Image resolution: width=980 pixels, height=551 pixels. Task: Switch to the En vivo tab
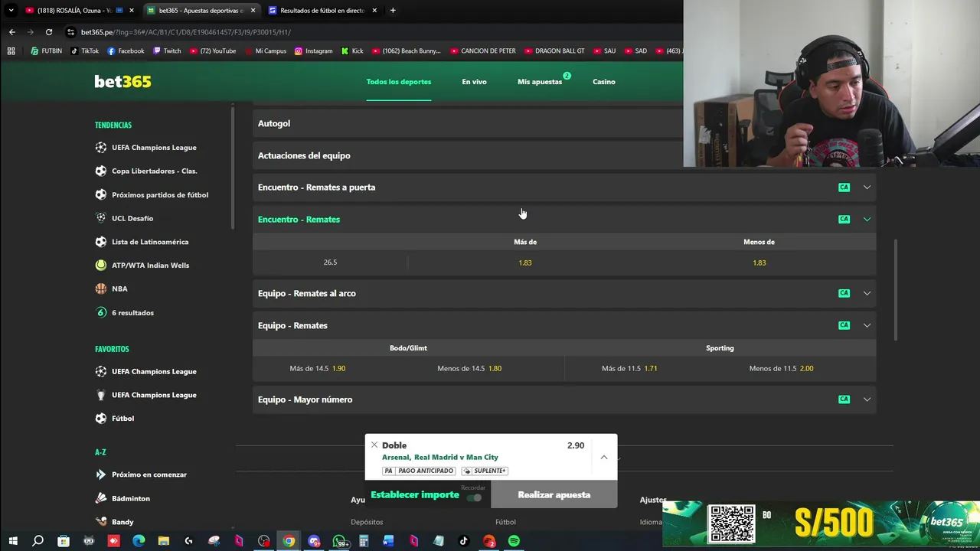tap(474, 82)
